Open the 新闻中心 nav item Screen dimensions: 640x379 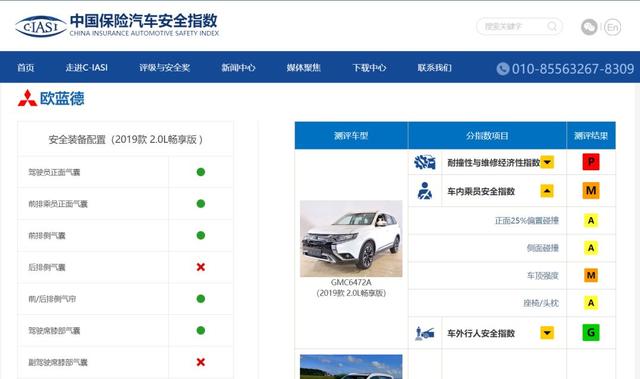238,68
